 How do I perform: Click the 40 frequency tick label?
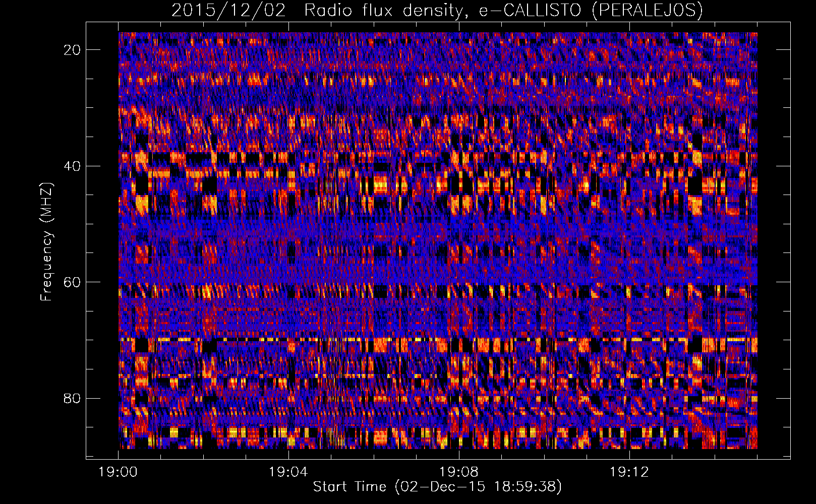click(x=73, y=166)
